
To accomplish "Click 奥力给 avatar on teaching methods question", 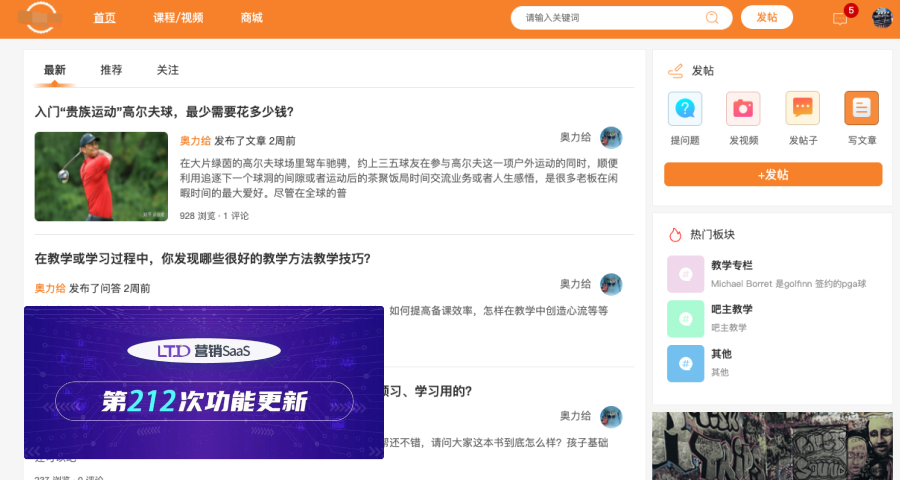I will click(x=611, y=284).
